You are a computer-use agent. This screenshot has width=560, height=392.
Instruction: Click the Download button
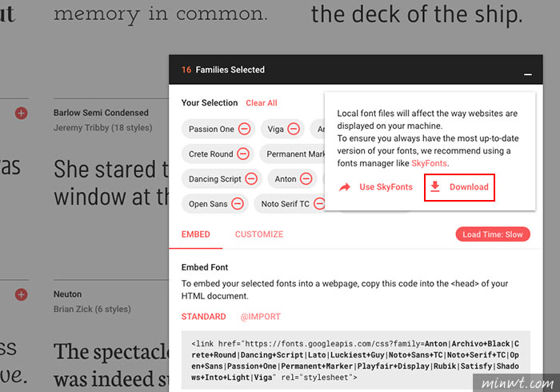[459, 187]
